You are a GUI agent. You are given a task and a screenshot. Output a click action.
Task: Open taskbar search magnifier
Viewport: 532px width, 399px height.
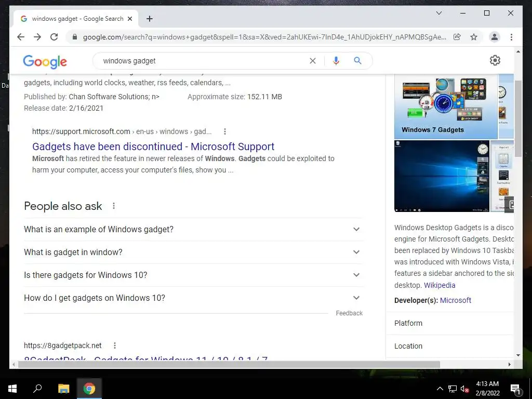point(37,388)
